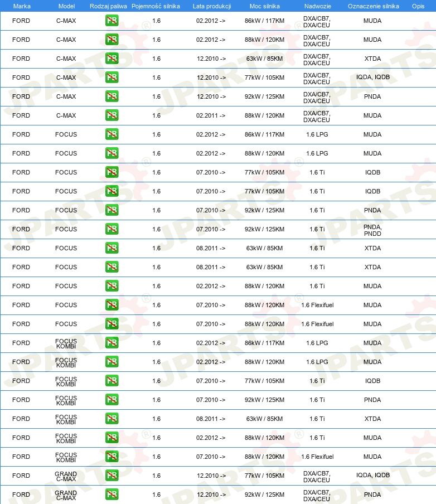The image size is (436, 504).
Task: Select fuel icon for FOCUS KOMBI 02.2012 1.6 Ti
Action: (112, 438)
